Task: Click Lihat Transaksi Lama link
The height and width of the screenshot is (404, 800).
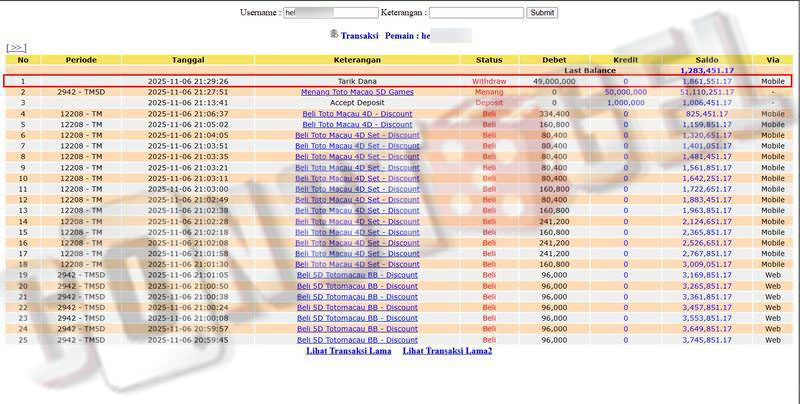Action: [x=348, y=351]
